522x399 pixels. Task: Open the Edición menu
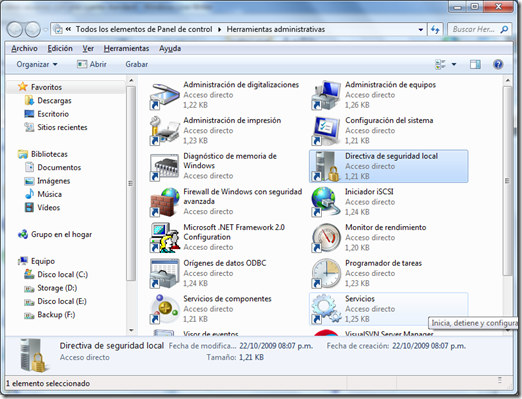point(60,49)
